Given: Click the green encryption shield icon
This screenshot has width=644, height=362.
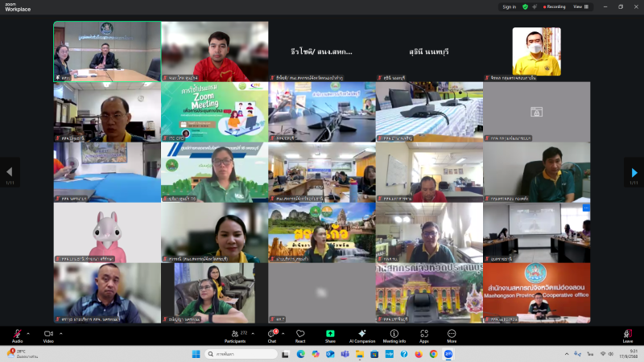Looking at the screenshot, I should pos(526,6).
